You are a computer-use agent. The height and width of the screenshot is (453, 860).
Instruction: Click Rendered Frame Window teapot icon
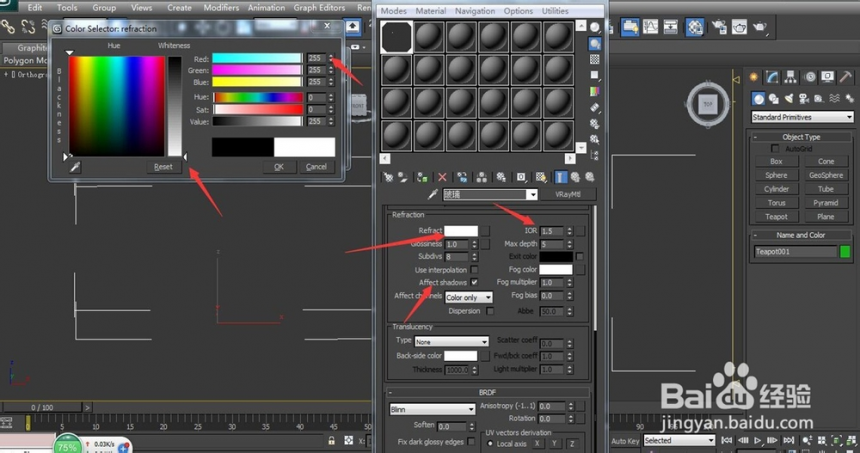tap(739, 26)
